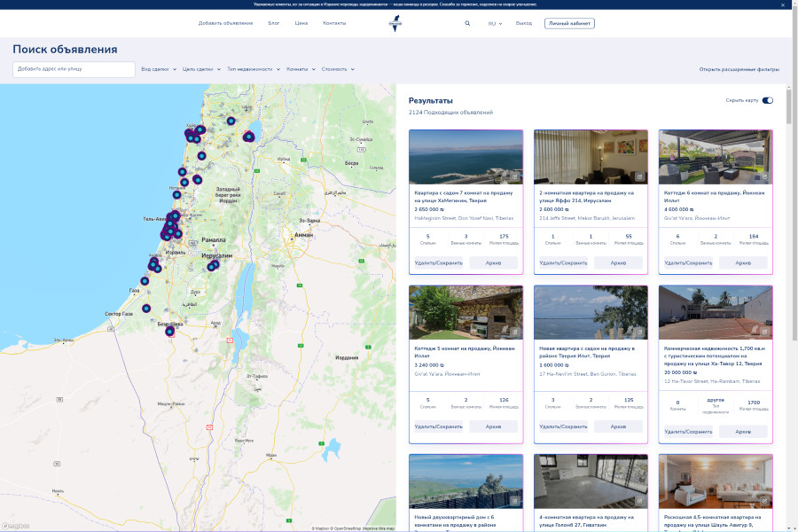Click edit icon on Jaffa 214 apartment photo
The image size is (798, 532).
tap(639, 176)
